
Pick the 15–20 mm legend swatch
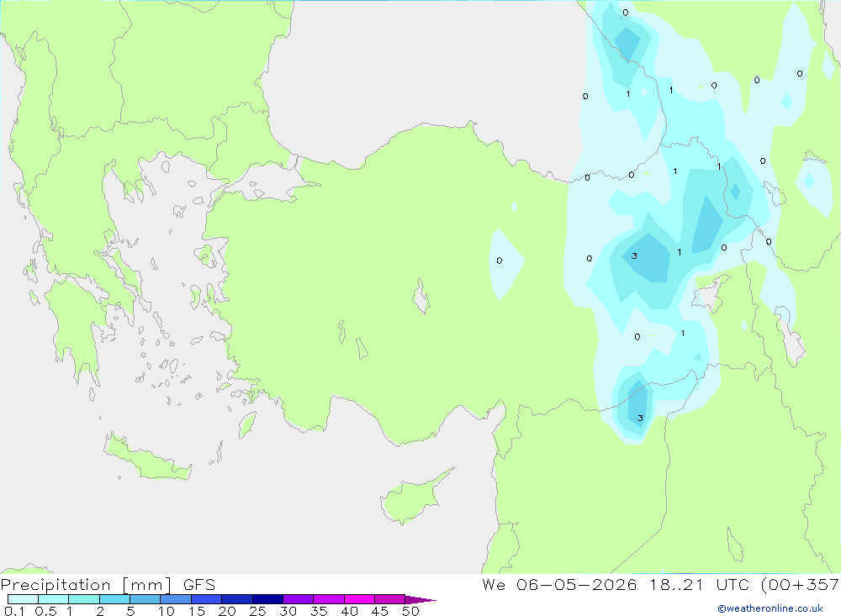[x=207, y=599]
